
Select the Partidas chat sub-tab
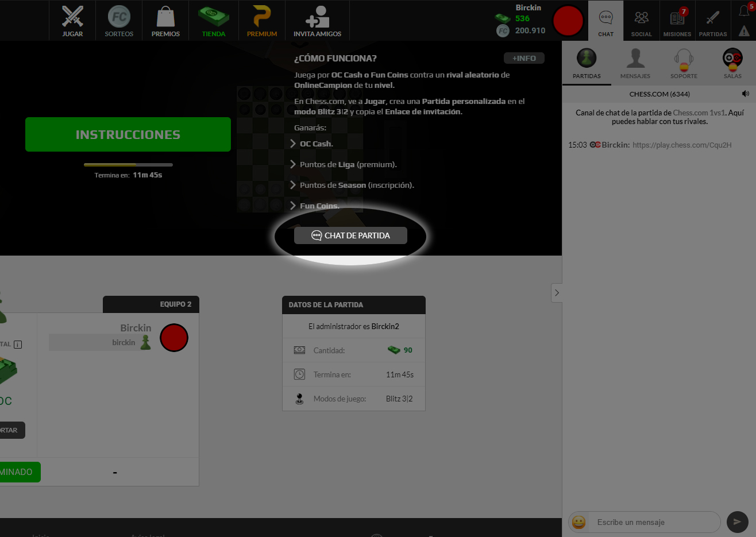[x=587, y=64]
